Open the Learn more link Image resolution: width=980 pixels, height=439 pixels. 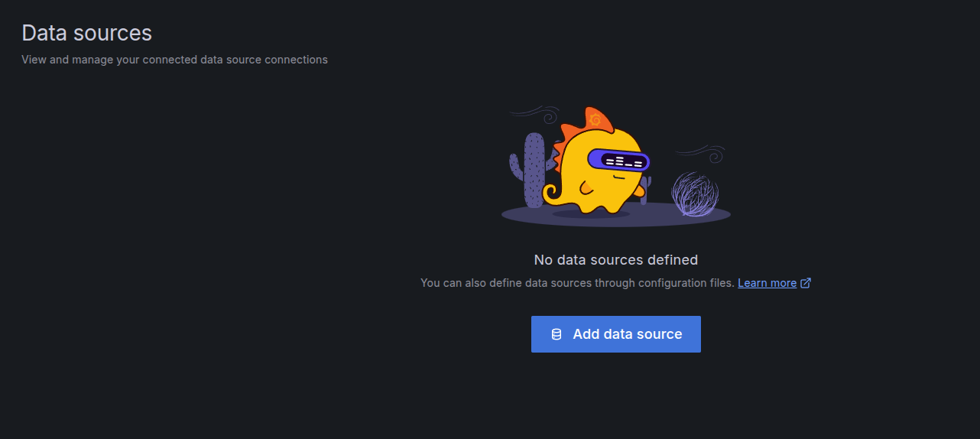click(x=767, y=283)
